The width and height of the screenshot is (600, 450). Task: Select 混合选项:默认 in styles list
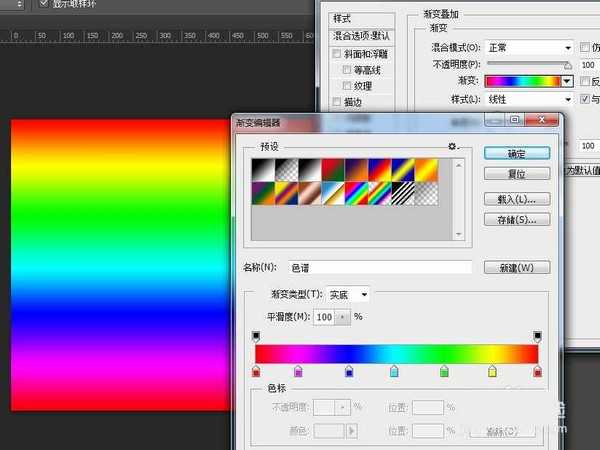[363, 35]
